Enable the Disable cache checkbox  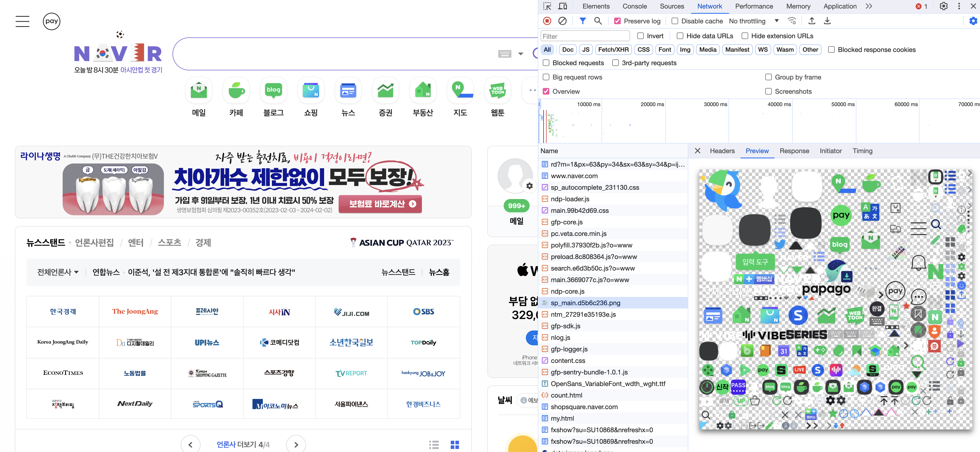675,21
